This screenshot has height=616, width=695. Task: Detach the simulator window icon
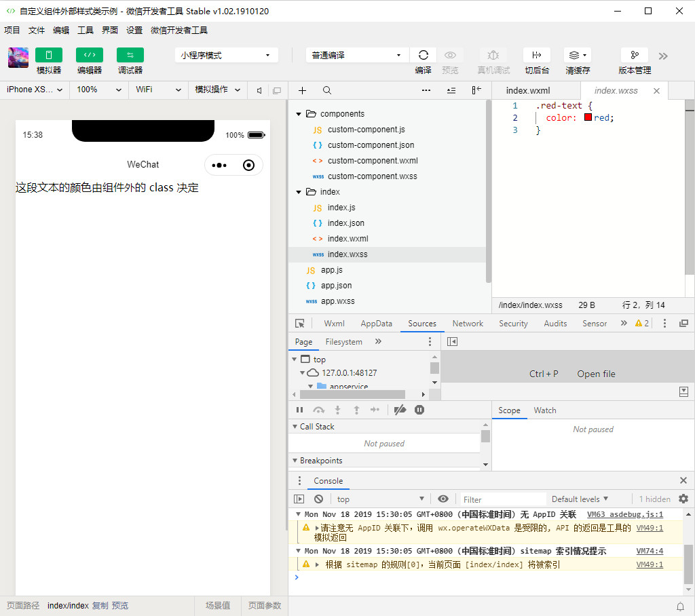[277, 90]
